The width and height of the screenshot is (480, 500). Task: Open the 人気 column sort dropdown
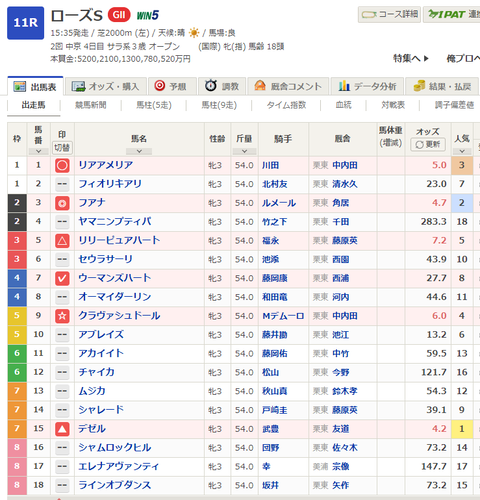[x=462, y=151]
